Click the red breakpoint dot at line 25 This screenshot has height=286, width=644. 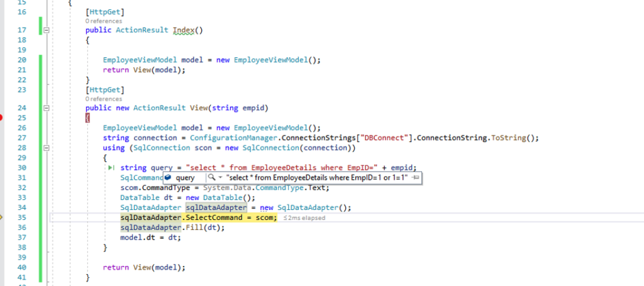click(x=2, y=118)
